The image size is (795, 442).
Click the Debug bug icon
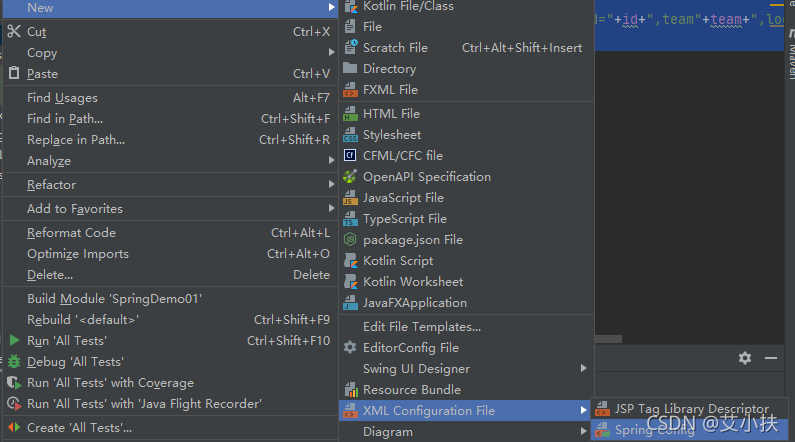tap(14, 361)
